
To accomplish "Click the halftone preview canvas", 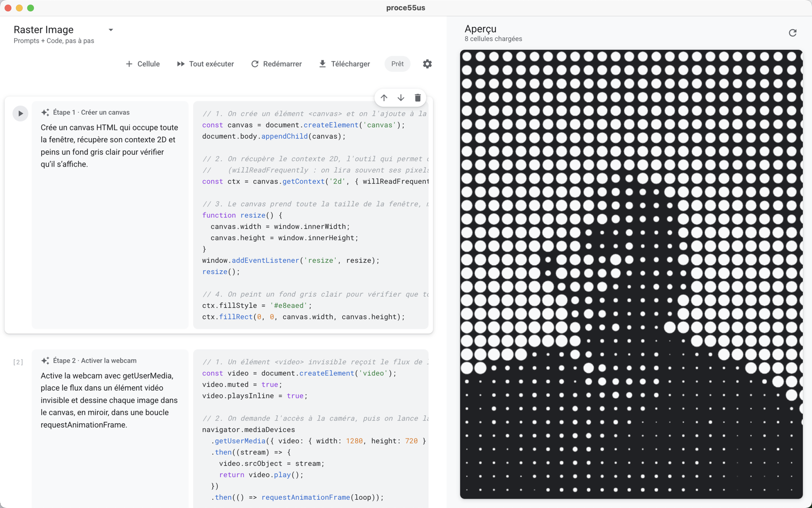I will (631, 274).
